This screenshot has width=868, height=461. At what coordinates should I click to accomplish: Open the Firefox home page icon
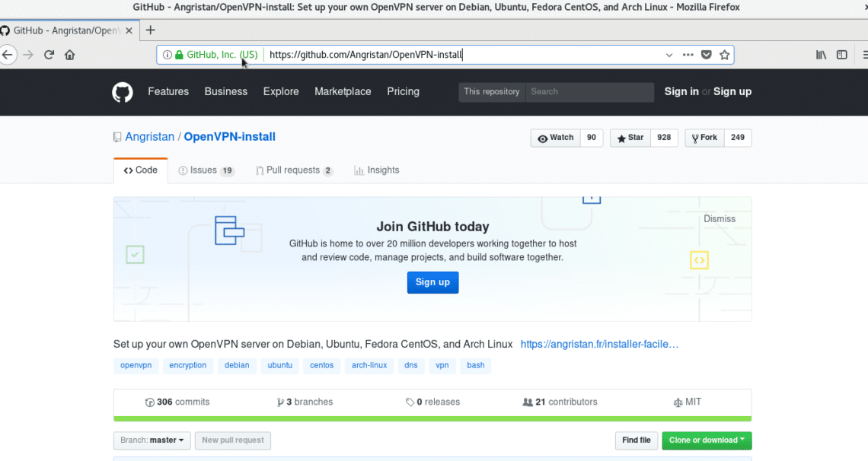[70, 55]
